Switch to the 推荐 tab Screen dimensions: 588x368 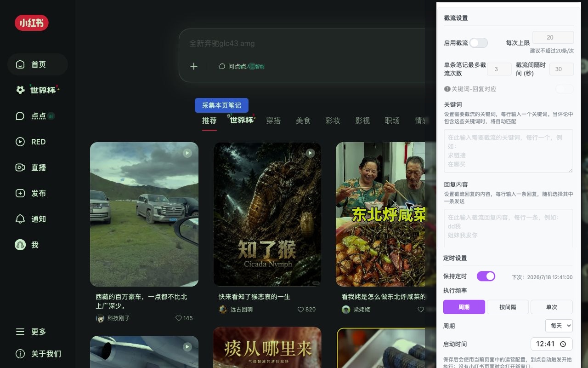209,121
